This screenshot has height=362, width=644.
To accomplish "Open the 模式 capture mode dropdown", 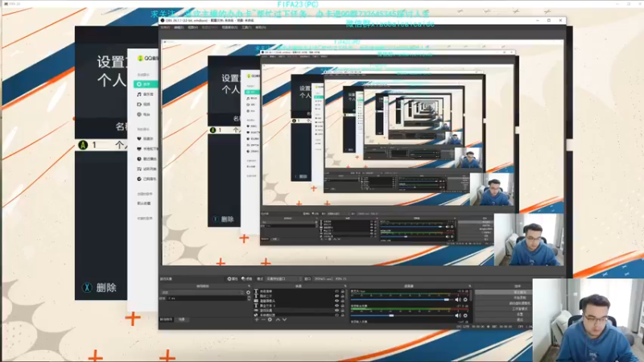I will (x=284, y=278).
